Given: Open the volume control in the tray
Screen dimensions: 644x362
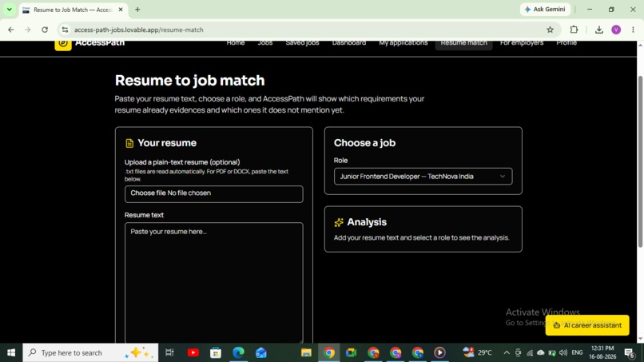Looking at the screenshot, I should pos(563,352).
